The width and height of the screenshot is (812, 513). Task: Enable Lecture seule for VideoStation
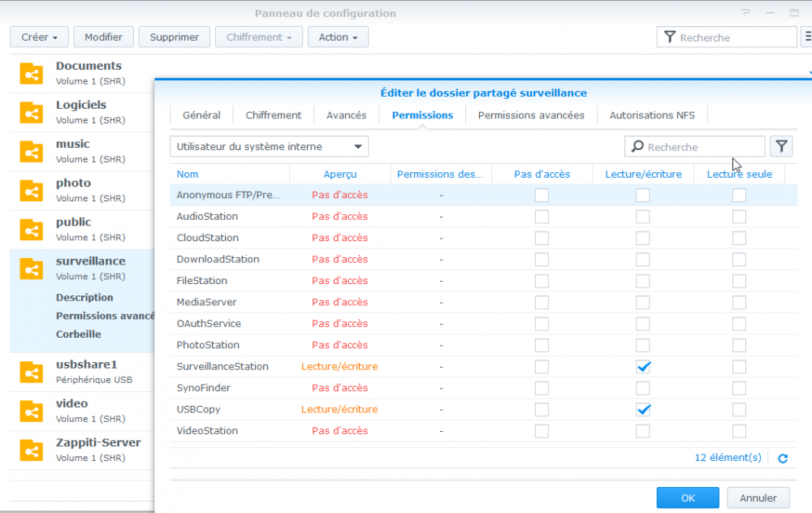point(739,431)
